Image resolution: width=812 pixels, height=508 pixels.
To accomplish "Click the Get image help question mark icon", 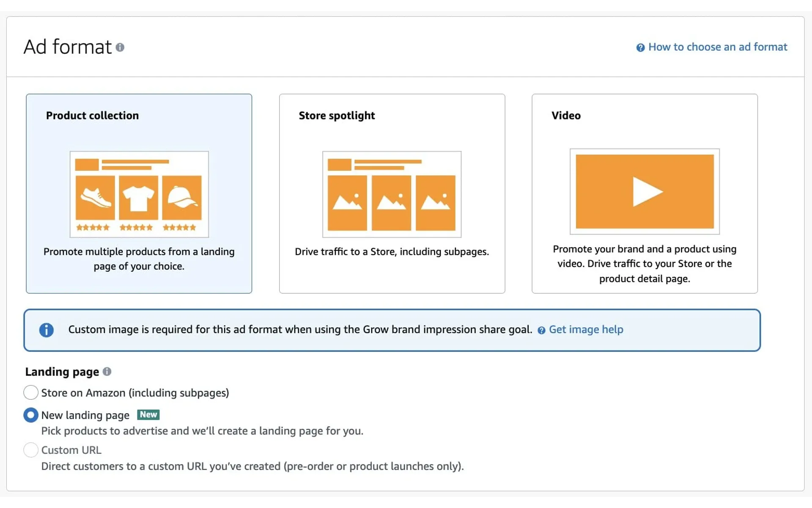I will [542, 330].
